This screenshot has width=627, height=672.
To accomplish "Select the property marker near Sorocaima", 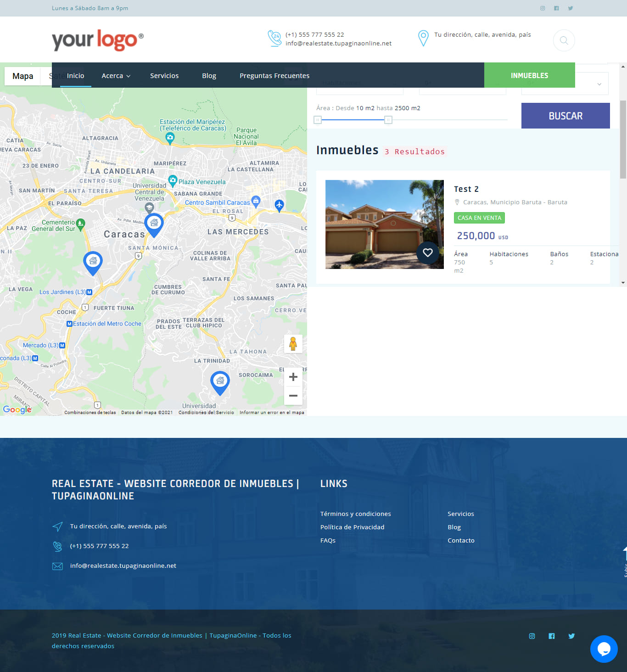I will (x=220, y=381).
